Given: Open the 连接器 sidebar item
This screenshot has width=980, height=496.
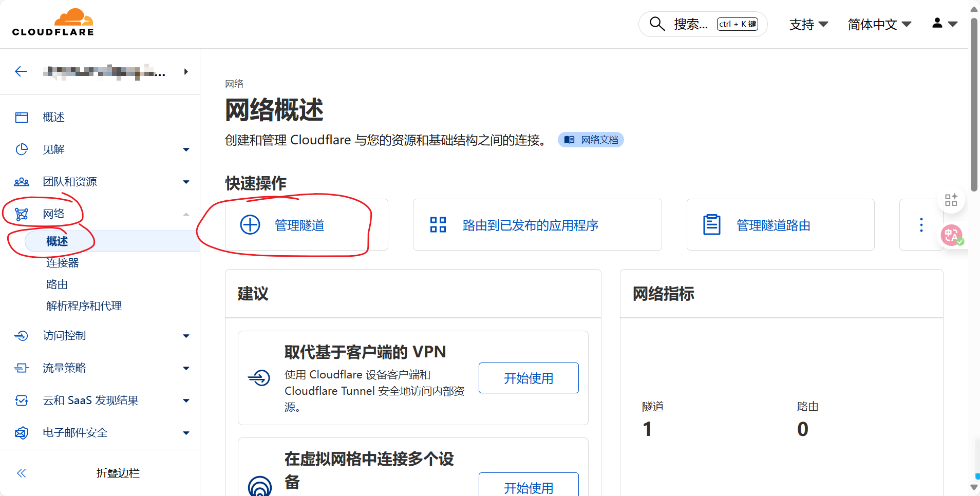Looking at the screenshot, I should 62,263.
